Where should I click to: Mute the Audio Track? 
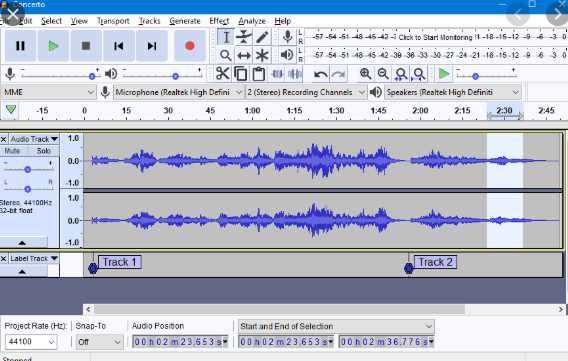[x=12, y=151]
